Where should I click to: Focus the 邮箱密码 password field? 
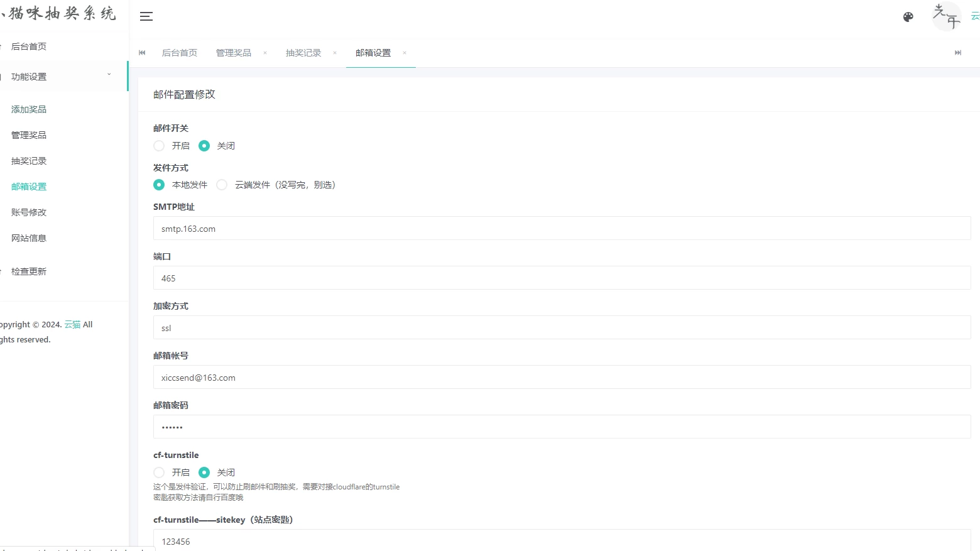pos(562,427)
